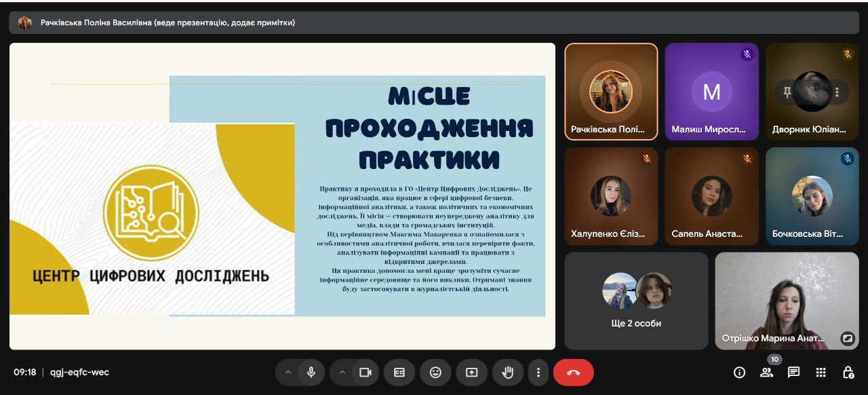Click meeting code qgj-eqfc-wec
The height and width of the screenshot is (395, 868).
[x=79, y=372]
